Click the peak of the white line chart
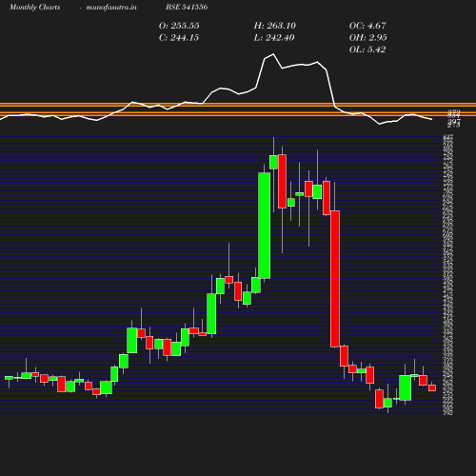The width and height of the screenshot is (476, 476). coord(273,54)
